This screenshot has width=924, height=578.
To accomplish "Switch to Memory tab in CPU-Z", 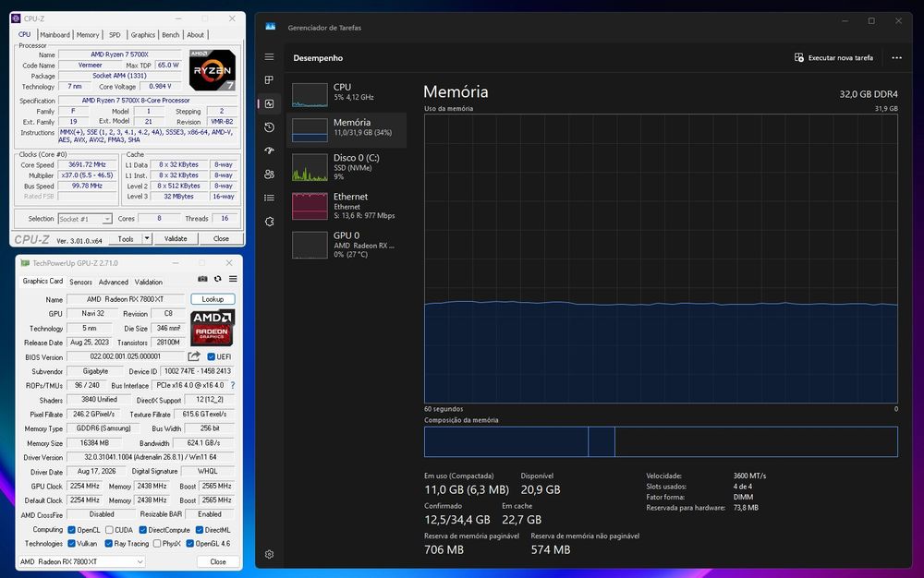I will (88, 35).
